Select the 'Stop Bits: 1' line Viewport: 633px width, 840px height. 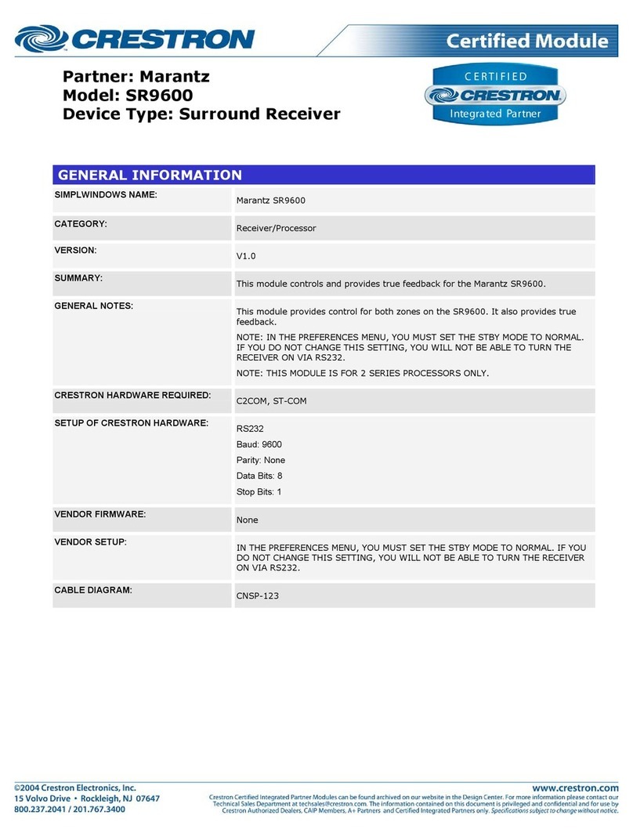pyautogui.click(x=259, y=492)
